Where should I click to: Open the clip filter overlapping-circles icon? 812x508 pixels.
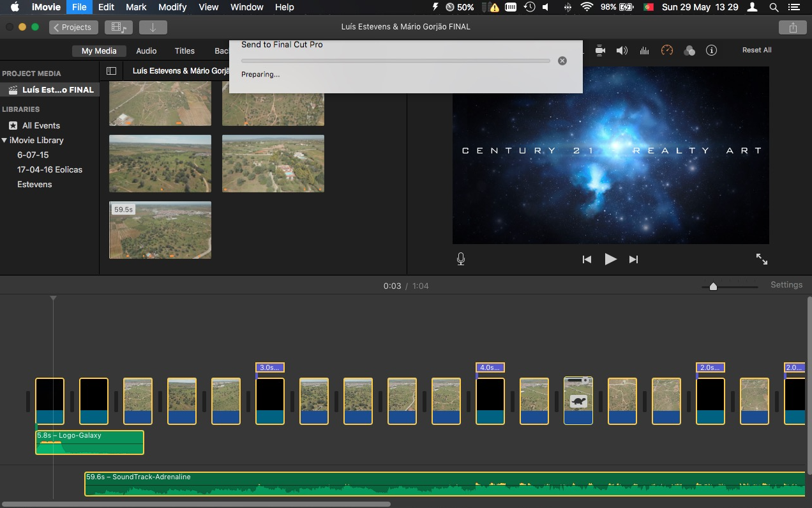(x=689, y=50)
